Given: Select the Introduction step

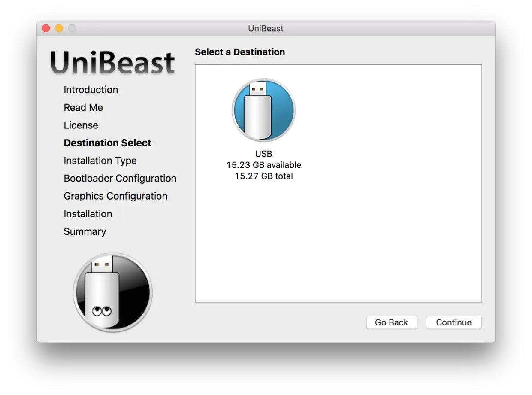Looking at the screenshot, I should click(x=91, y=90).
